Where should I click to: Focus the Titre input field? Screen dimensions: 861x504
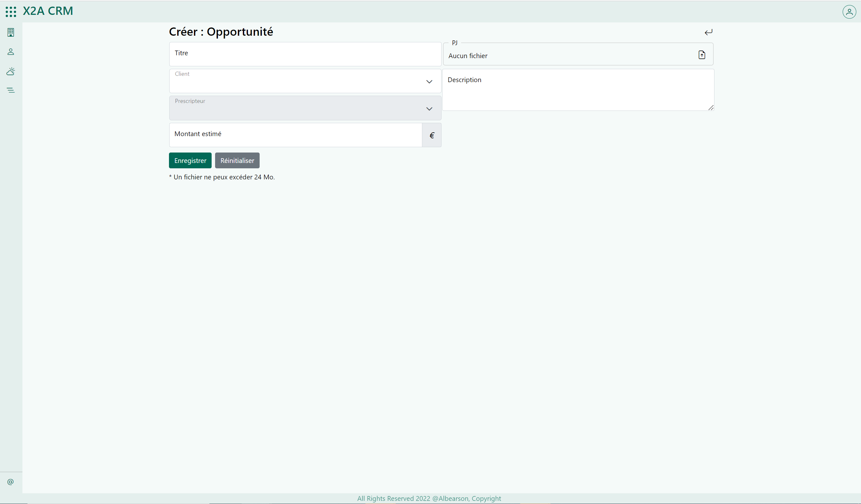point(305,54)
